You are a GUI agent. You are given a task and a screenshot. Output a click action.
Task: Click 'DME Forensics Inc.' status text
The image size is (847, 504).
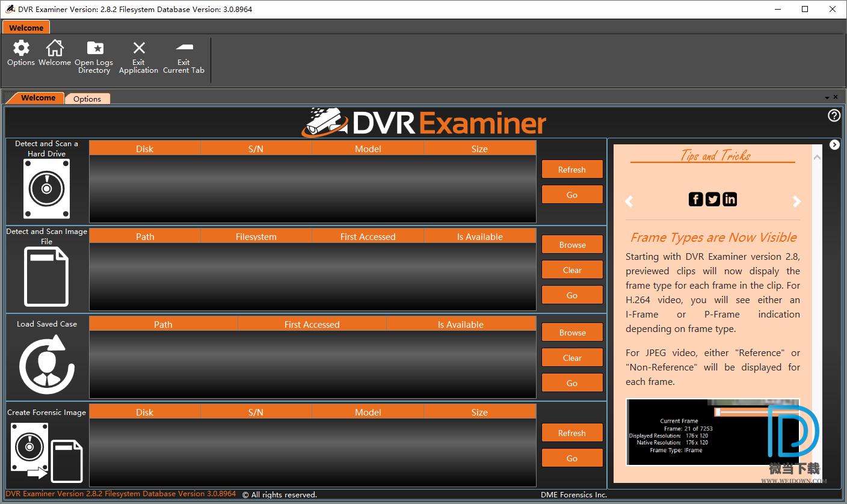[574, 495]
